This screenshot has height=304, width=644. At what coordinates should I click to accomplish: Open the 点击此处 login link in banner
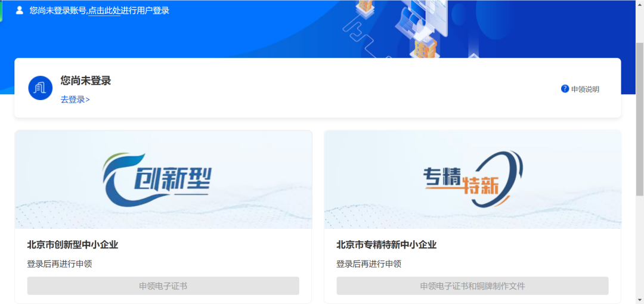tap(104, 11)
